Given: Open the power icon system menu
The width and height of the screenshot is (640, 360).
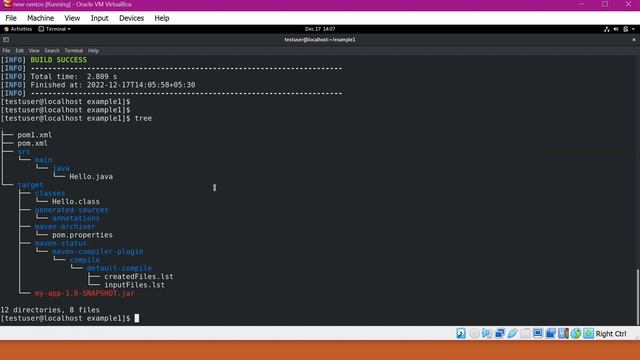Looking at the screenshot, I should [626, 29].
